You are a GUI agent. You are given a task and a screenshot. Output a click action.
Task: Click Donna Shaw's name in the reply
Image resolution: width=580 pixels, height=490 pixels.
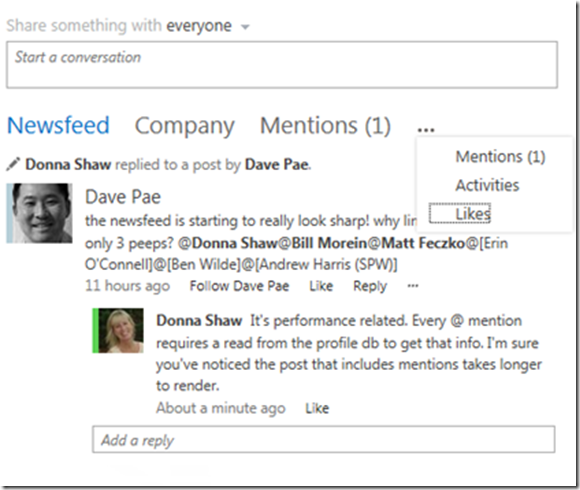point(199,321)
